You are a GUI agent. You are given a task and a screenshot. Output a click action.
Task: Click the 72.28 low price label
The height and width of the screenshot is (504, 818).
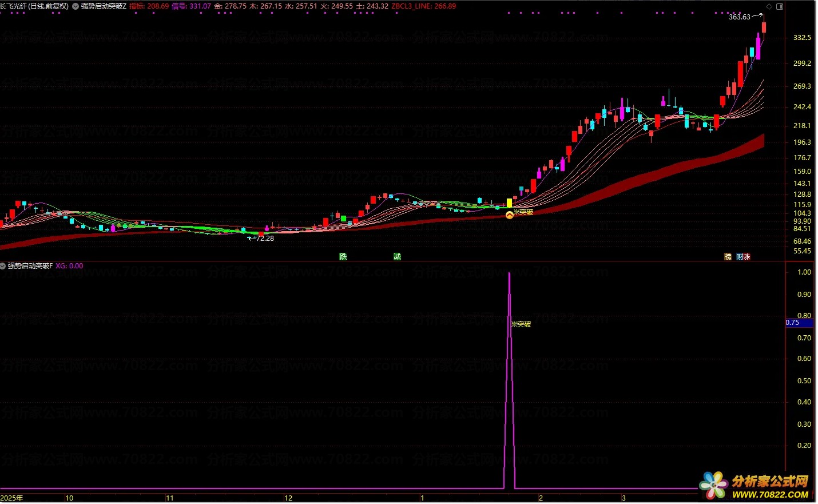[265, 239]
